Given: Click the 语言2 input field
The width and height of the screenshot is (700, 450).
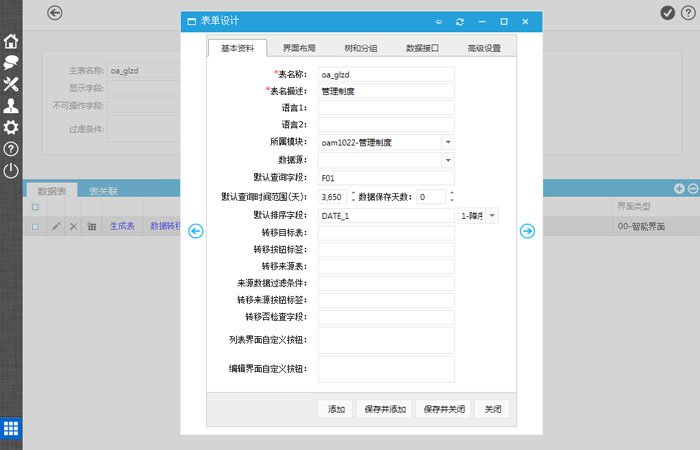Looking at the screenshot, I should pos(386,125).
